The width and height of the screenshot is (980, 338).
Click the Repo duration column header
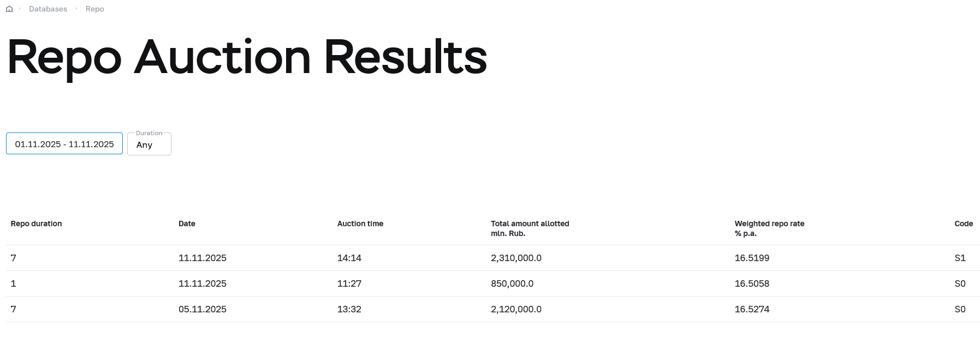tap(36, 224)
